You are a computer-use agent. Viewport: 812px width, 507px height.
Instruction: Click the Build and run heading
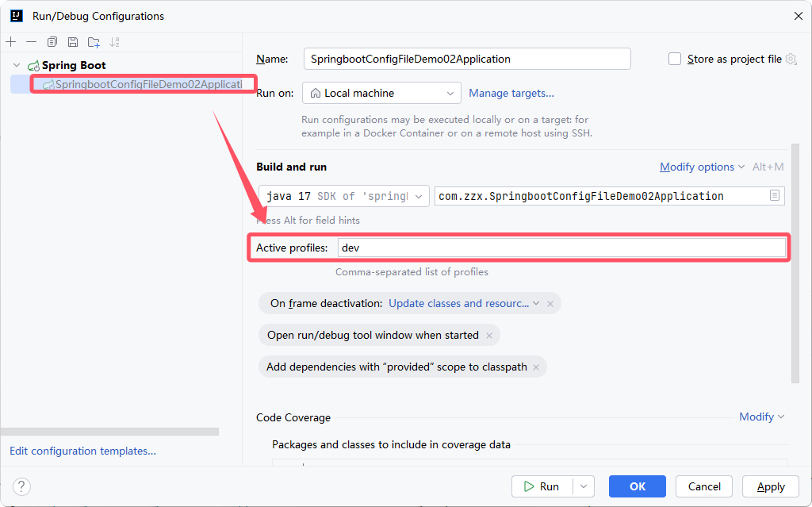[292, 167]
